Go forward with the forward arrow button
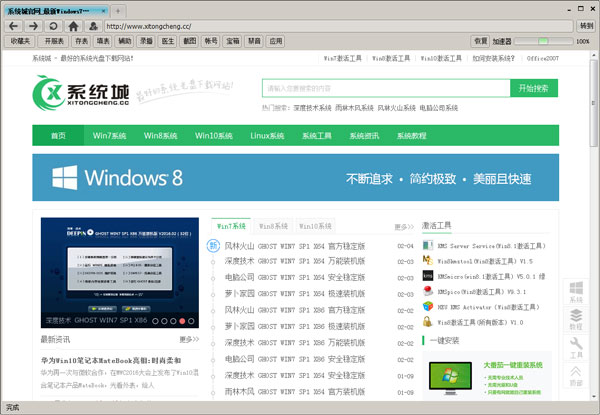Screen dimensions: 600x415 tap(34, 26)
